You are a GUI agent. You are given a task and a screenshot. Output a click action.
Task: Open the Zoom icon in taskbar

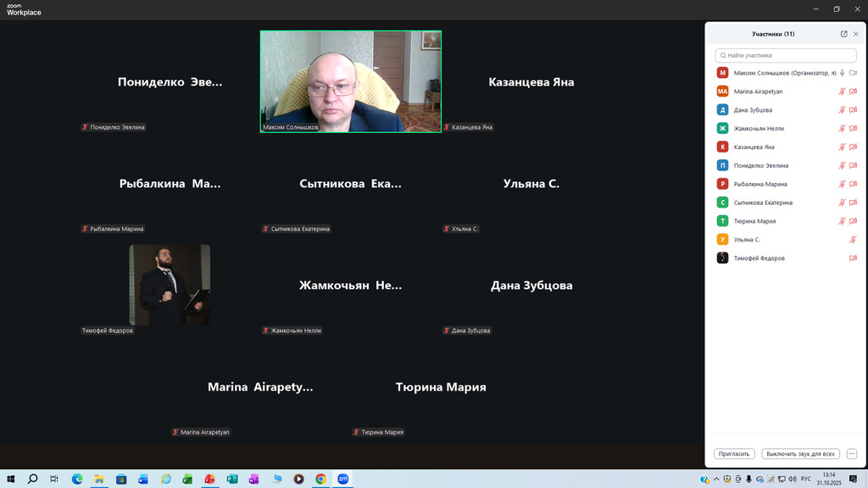coord(343,480)
